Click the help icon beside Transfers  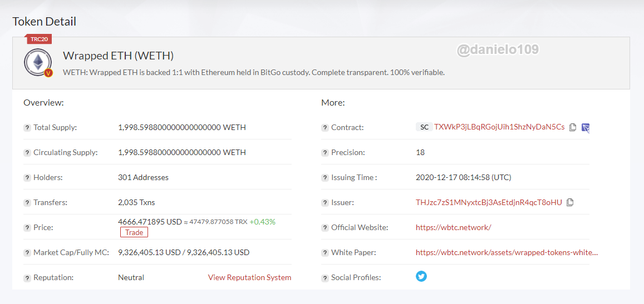27,203
